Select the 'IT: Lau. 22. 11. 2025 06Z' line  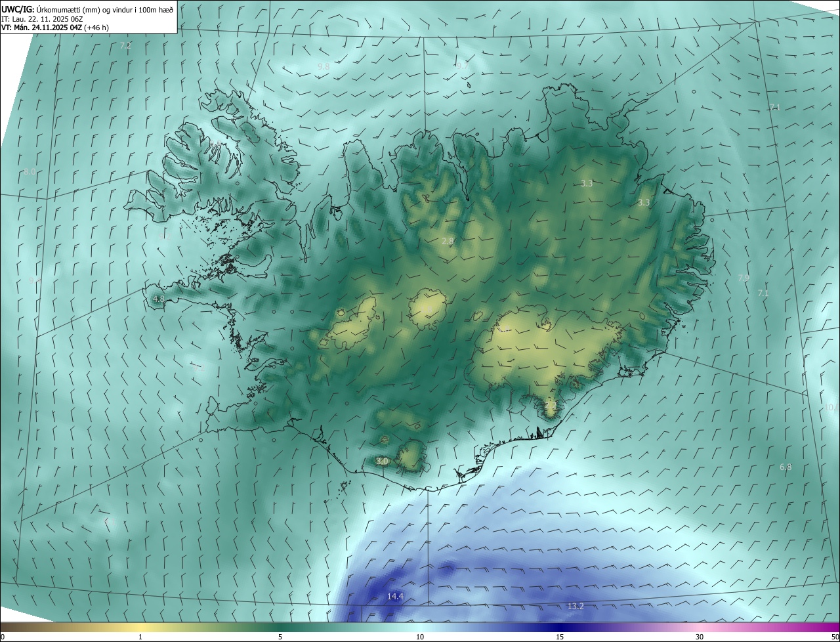(42, 19)
